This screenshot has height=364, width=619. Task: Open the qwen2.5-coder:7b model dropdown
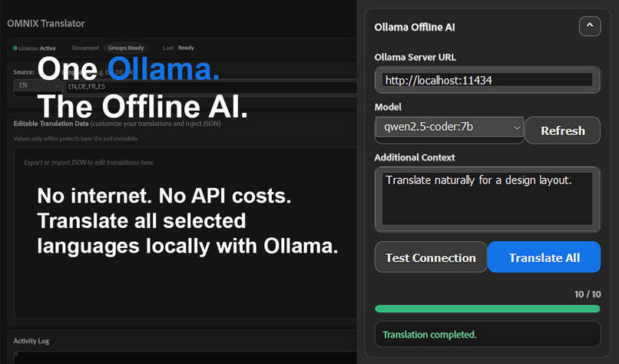[x=449, y=127]
